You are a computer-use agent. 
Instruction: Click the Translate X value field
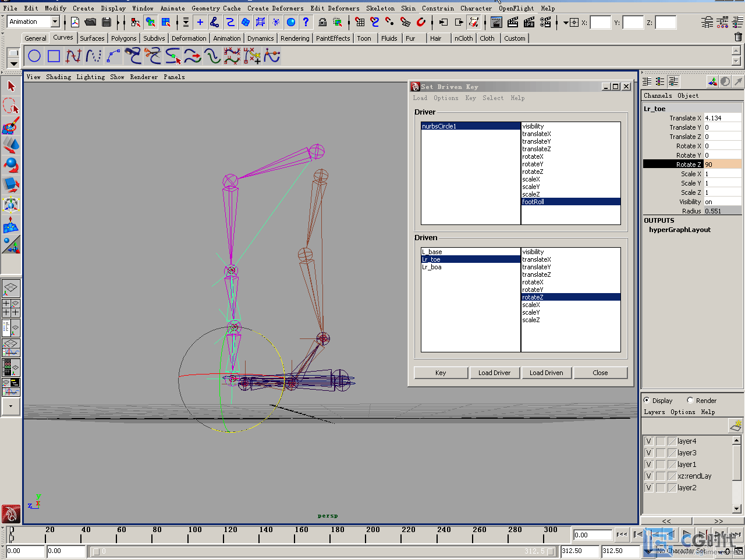coord(723,118)
